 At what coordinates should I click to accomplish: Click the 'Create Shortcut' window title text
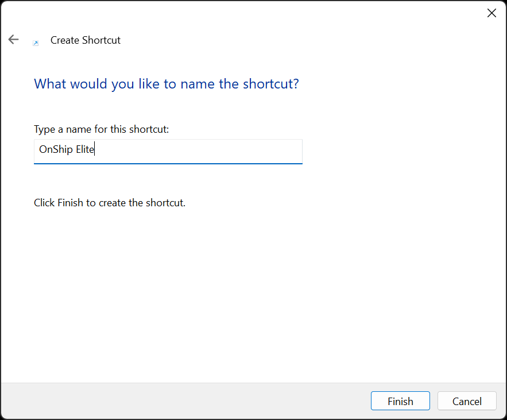[86, 40]
